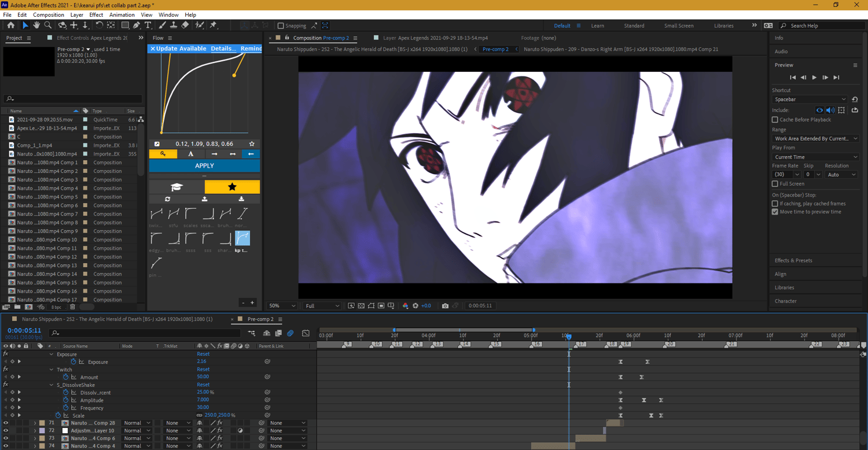Select the Zoom magnifier tool
This screenshot has width=868, height=450.
tap(48, 25)
